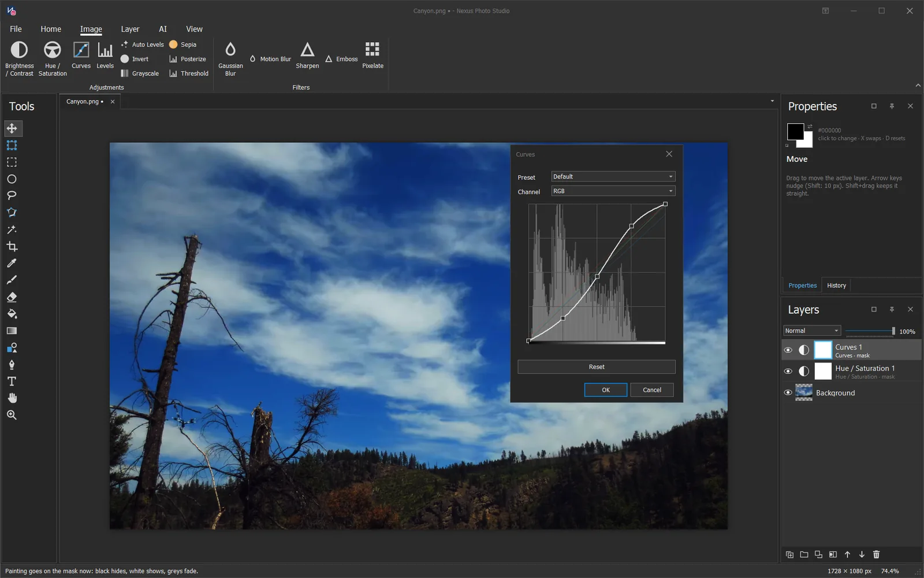Expand the document tabs overflow arrow
This screenshot has height=578, width=924.
(x=772, y=101)
